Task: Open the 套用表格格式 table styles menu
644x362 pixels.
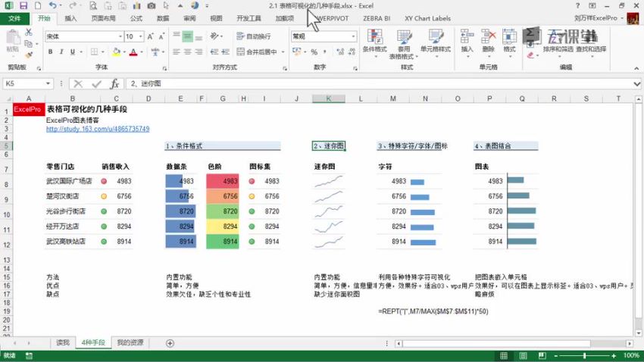Action: [404, 43]
